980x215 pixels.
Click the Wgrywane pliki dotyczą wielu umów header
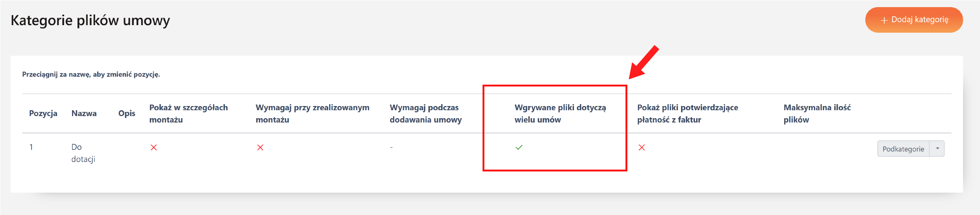560,113
